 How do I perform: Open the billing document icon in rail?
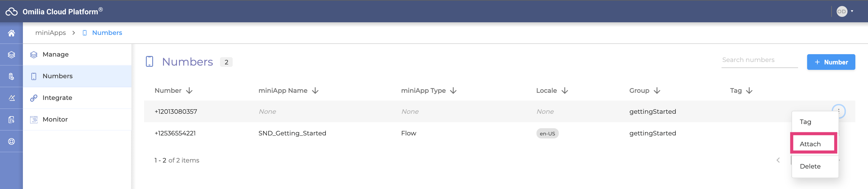(x=11, y=120)
